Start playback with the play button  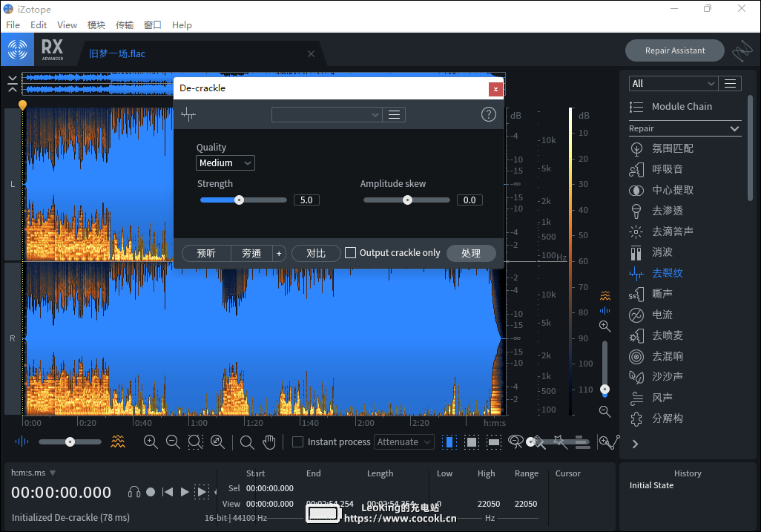(x=185, y=492)
